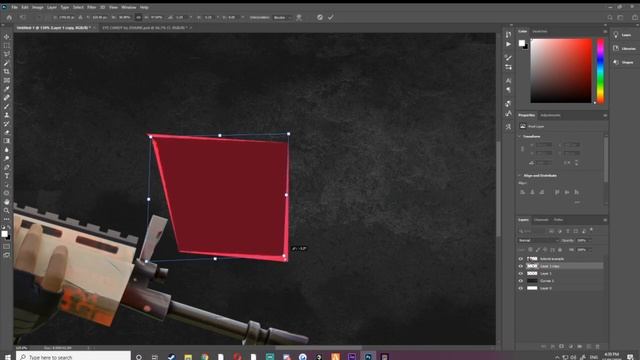The width and height of the screenshot is (640, 360).
Task: Switch to the Adjustments tab
Action: (550, 116)
